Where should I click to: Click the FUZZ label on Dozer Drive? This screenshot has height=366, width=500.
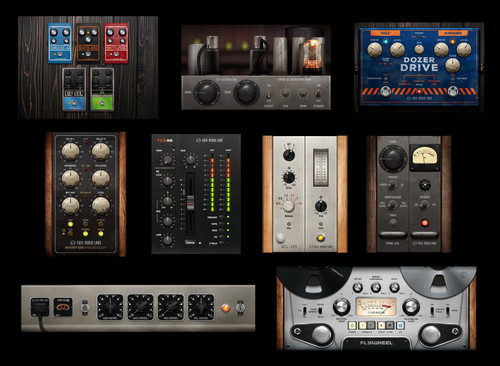point(385,33)
